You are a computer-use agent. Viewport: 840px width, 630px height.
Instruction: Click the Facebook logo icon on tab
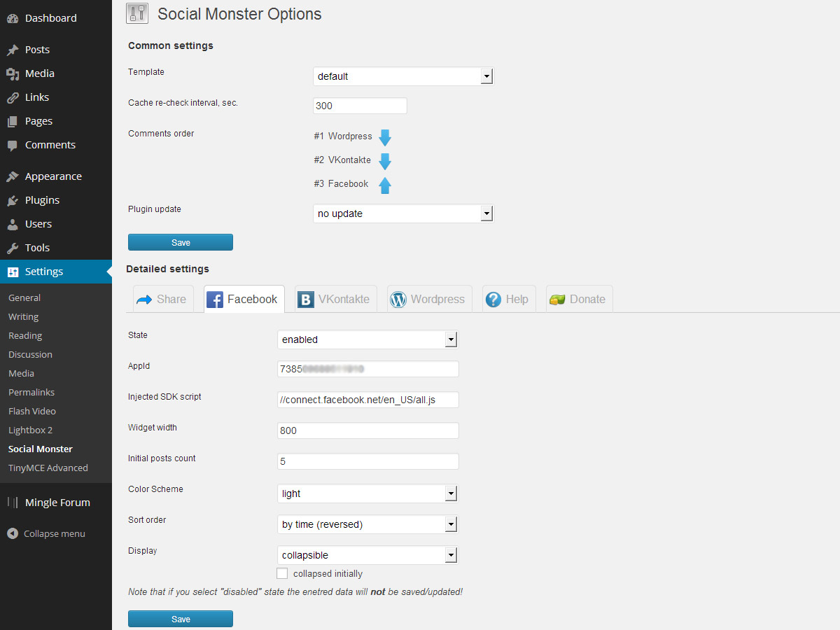coord(215,300)
